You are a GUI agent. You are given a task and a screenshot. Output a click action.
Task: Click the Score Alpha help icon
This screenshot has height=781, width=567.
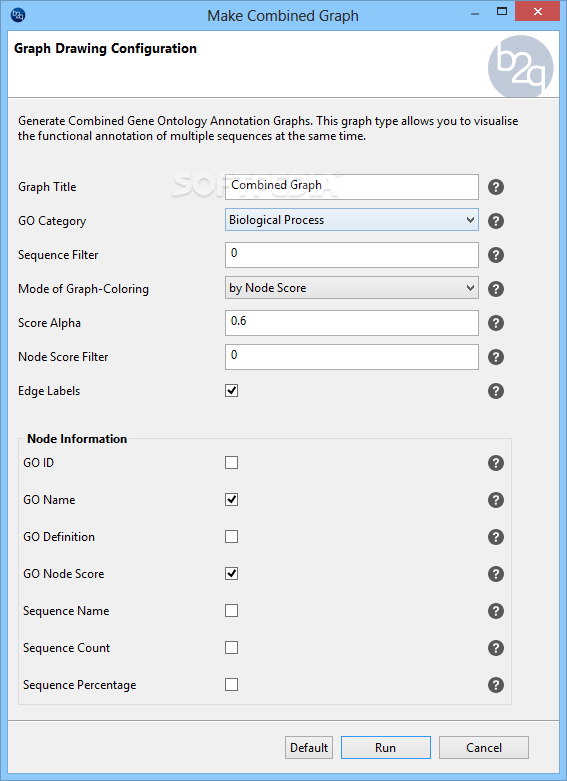496,323
